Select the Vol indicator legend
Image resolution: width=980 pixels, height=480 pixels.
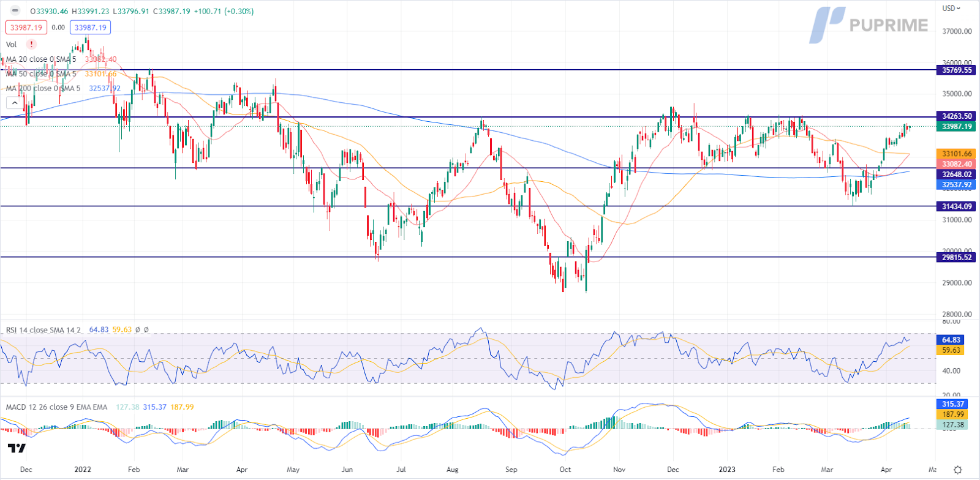(x=11, y=44)
